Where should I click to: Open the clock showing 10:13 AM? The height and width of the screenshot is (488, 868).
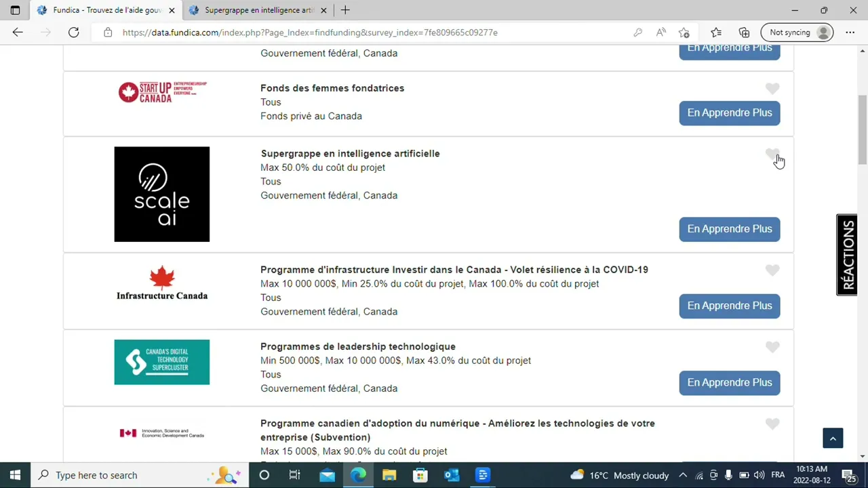coord(812,475)
